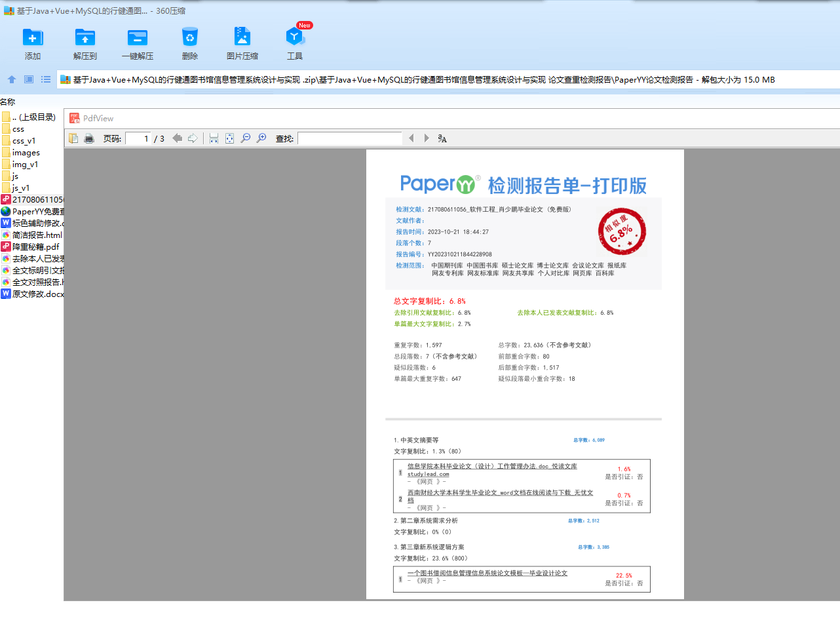
Task: Click the print icon in PdfView toolbar
Action: pyautogui.click(x=89, y=138)
